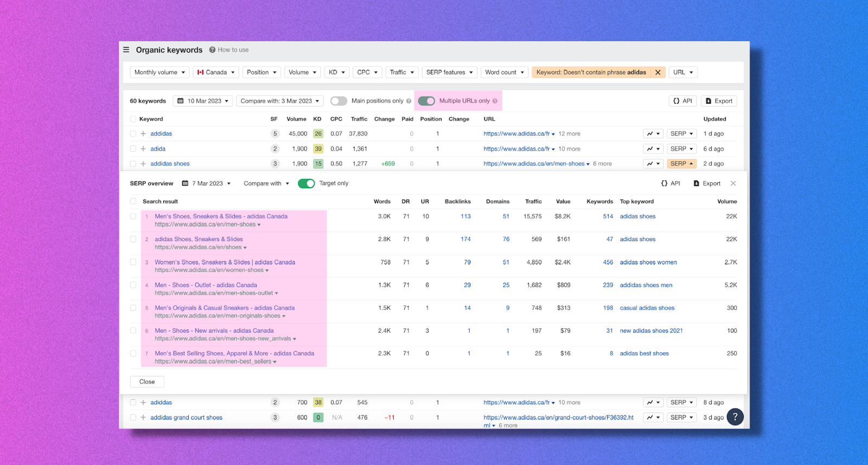The height and width of the screenshot is (465, 868).
Task: Tick checkbox for Men - Shoes - Outlet result
Action: [133, 285]
